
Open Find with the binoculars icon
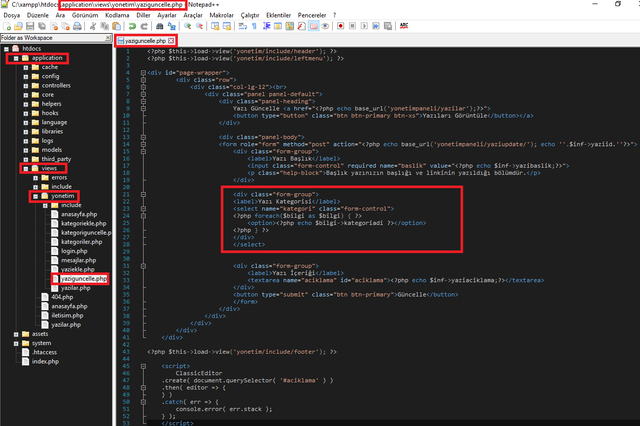[160, 26]
